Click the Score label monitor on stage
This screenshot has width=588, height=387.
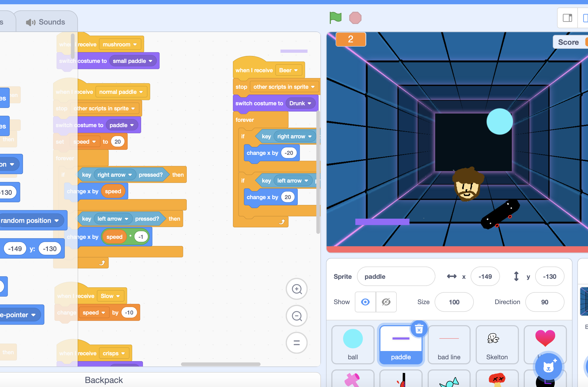(570, 42)
